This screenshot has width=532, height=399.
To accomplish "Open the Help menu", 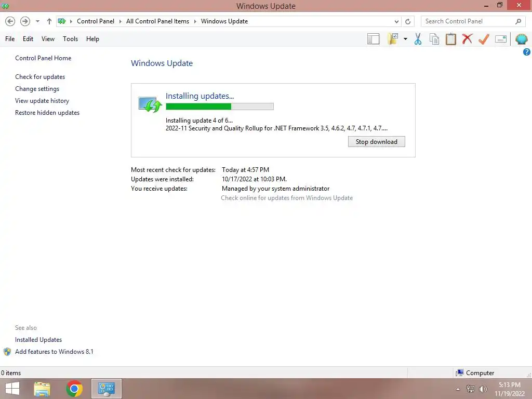I will pyautogui.click(x=92, y=39).
